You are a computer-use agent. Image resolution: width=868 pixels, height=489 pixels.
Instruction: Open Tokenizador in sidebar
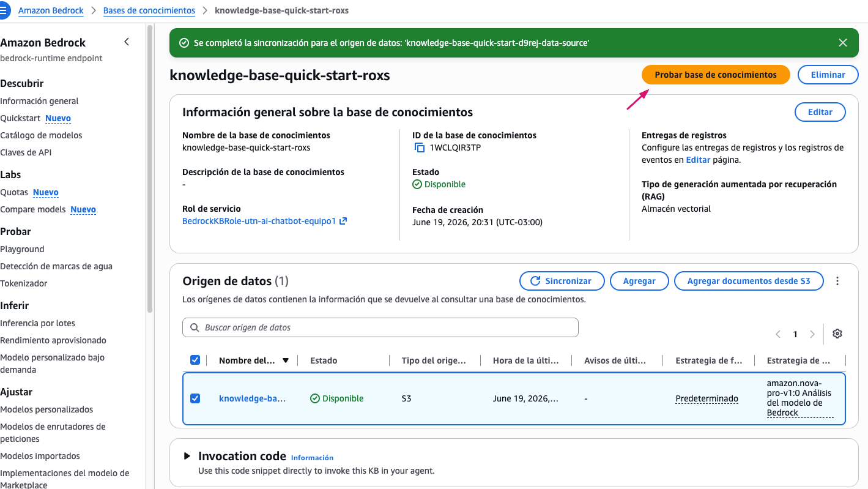click(24, 283)
